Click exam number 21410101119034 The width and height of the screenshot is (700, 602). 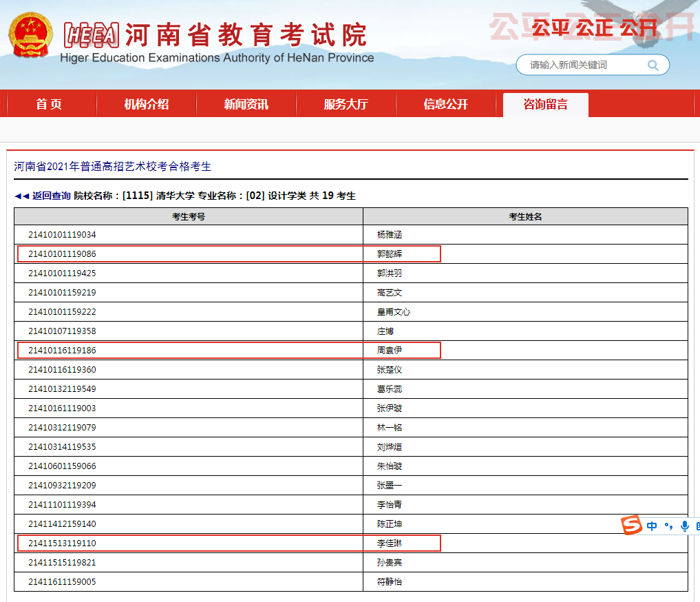point(62,234)
